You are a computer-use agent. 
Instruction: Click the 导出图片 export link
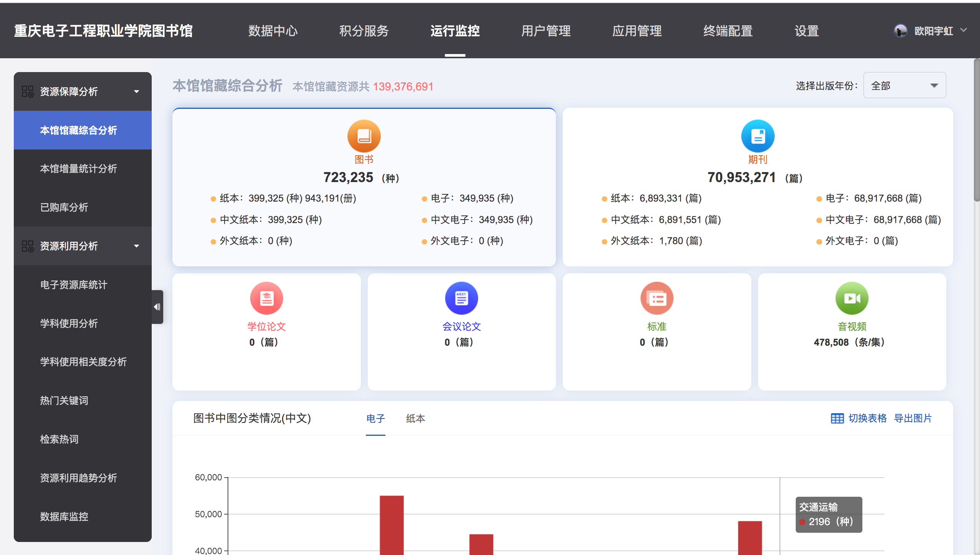coord(913,419)
